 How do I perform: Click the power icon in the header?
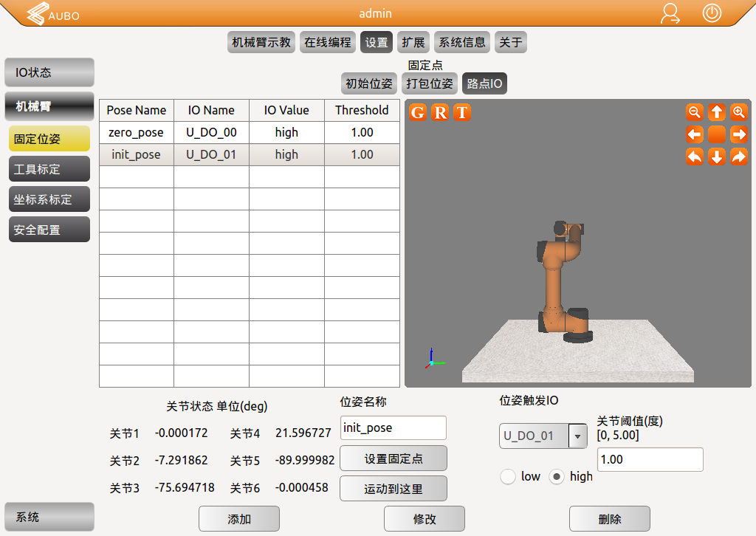[x=712, y=13]
